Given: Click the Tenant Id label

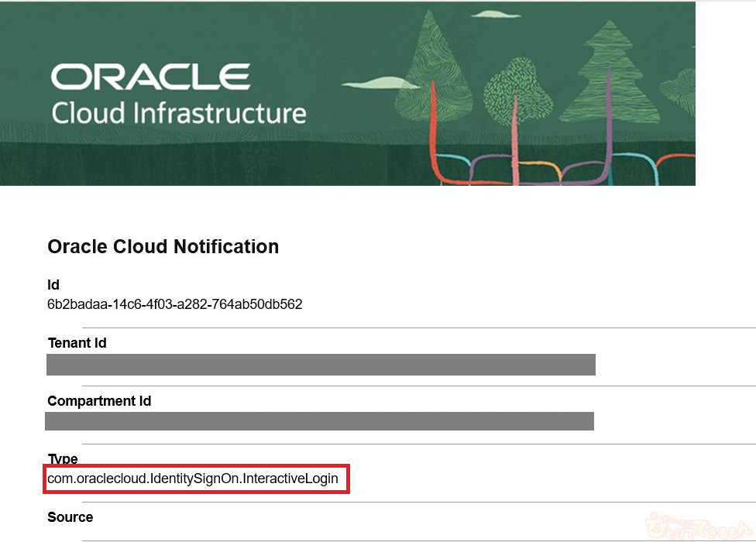Looking at the screenshot, I should [77, 343].
